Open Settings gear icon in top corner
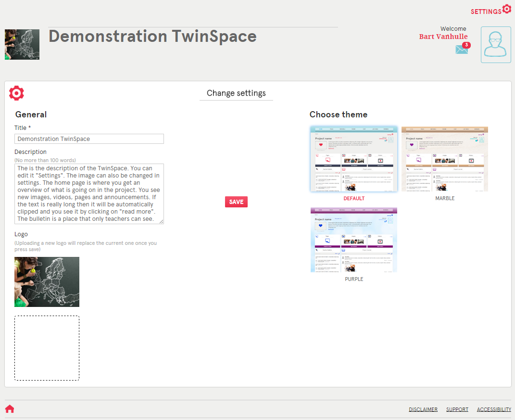This screenshot has width=515, height=420. (507, 9)
